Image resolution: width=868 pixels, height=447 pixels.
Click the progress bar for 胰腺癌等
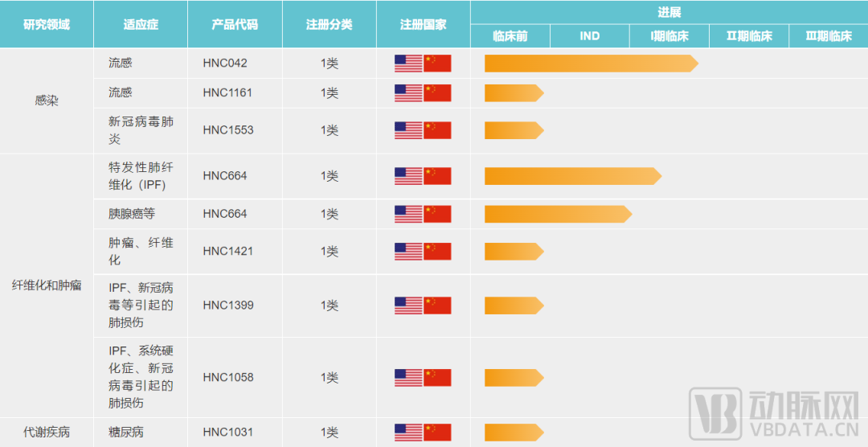(558, 214)
